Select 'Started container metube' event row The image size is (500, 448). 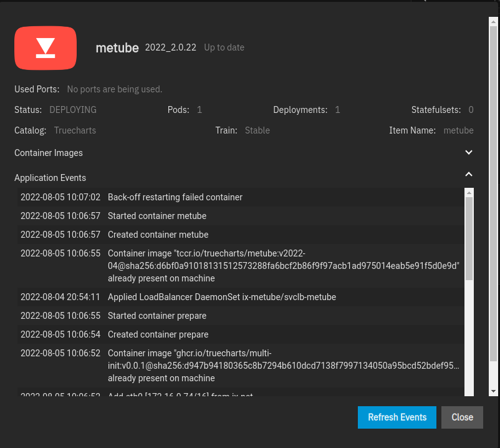tap(241, 216)
